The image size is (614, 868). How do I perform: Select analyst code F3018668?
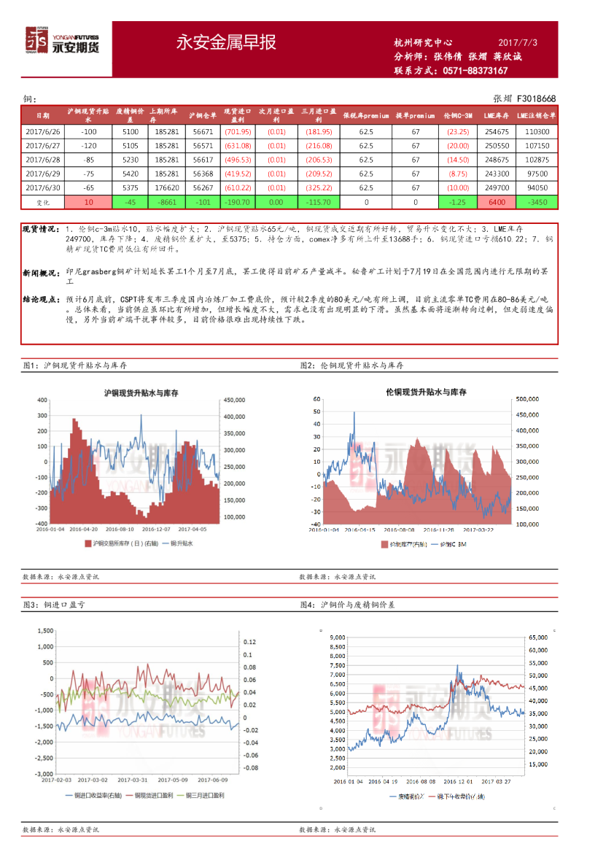[536, 98]
